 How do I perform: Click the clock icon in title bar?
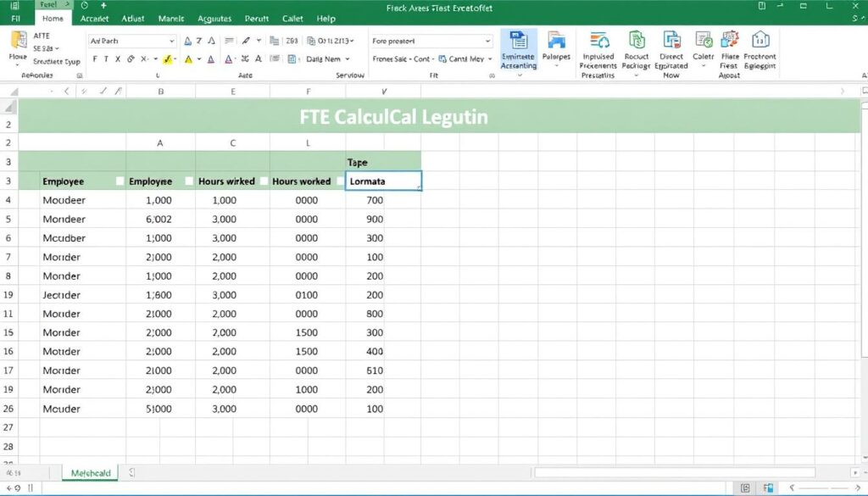[84, 6]
